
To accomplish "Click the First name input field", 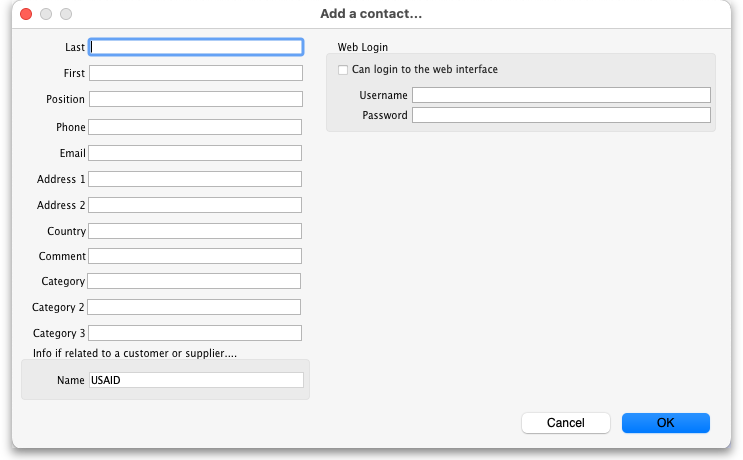I will tap(196, 73).
